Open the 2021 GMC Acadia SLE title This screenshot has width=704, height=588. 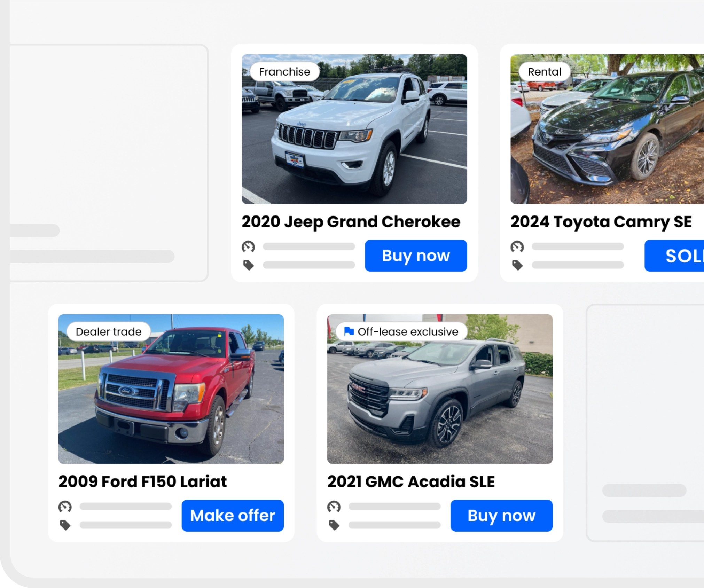[x=411, y=482]
